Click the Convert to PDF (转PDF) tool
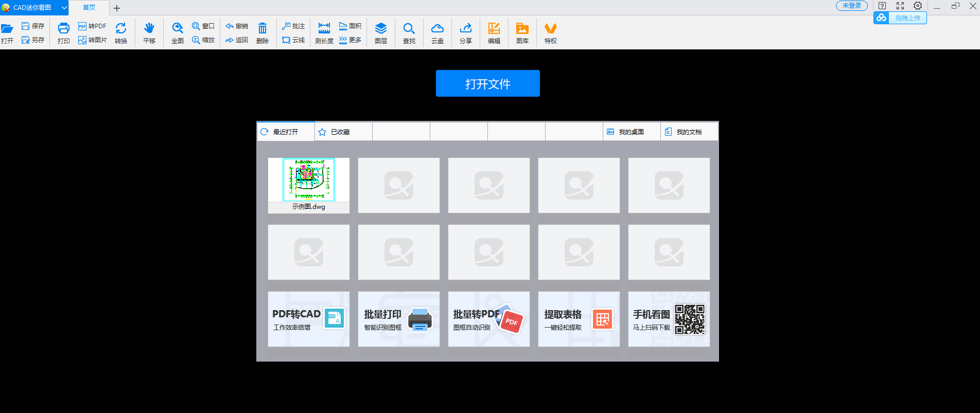 click(x=92, y=26)
